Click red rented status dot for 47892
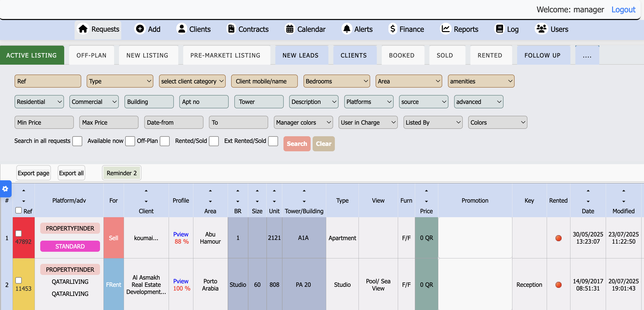Viewport: 644px width, 310px height. tap(559, 238)
